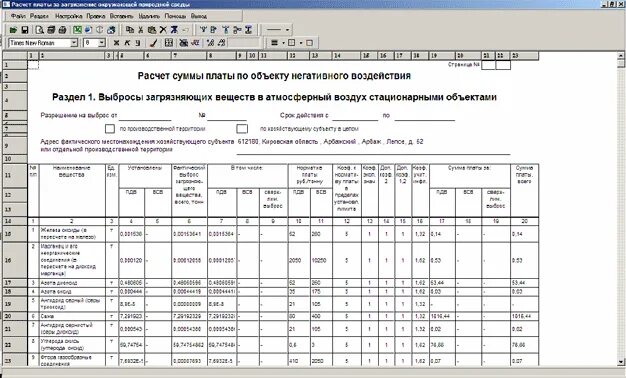The height and width of the screenshot is (378, 626).
Task: Open the Вставить menu
Action: [x=121, y=16]
